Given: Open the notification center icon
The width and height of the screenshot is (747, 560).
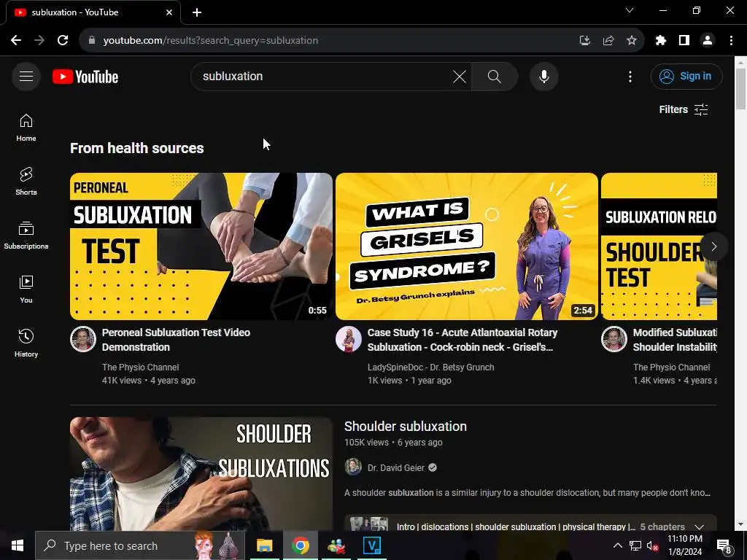Looking at the screenshot, I should click(724, 545).
